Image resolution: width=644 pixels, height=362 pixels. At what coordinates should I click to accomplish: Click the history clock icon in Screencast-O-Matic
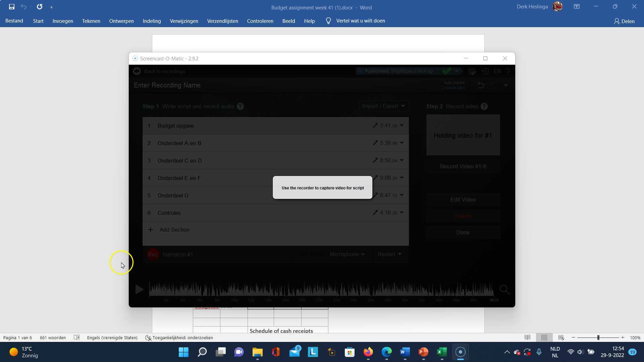tap(485, 71)
